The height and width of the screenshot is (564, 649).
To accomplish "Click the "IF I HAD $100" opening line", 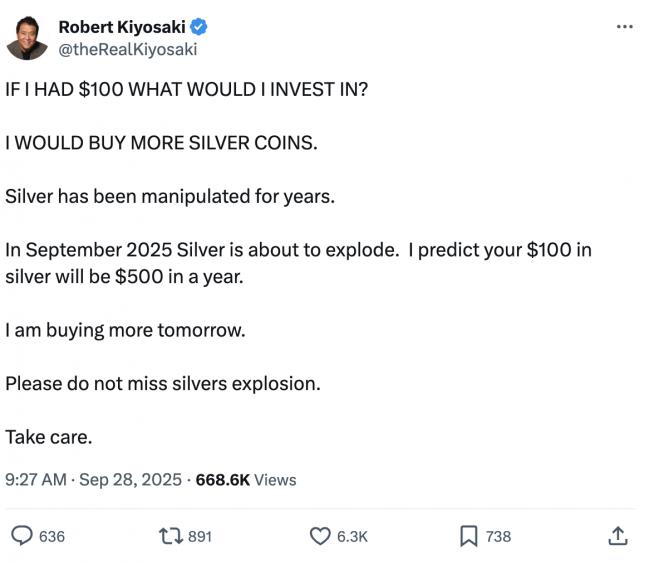I will (x=186, y=89).
